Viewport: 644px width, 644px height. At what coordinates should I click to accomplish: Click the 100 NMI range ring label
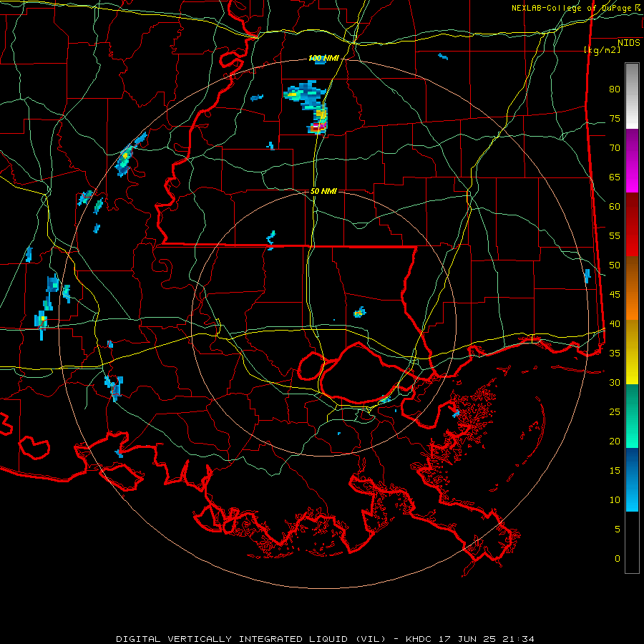[323, 59]
